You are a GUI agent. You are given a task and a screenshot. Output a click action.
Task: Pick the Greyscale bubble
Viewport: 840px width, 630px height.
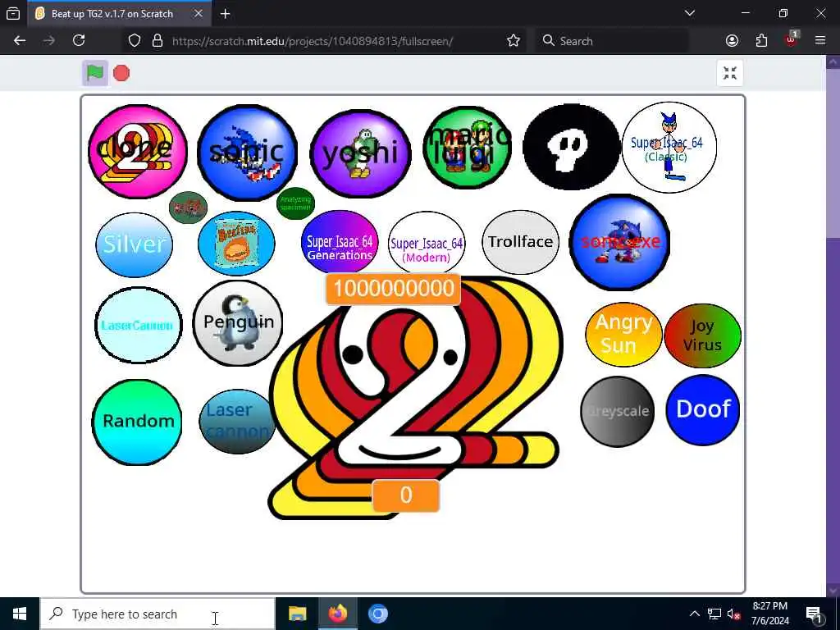[618, 412]
